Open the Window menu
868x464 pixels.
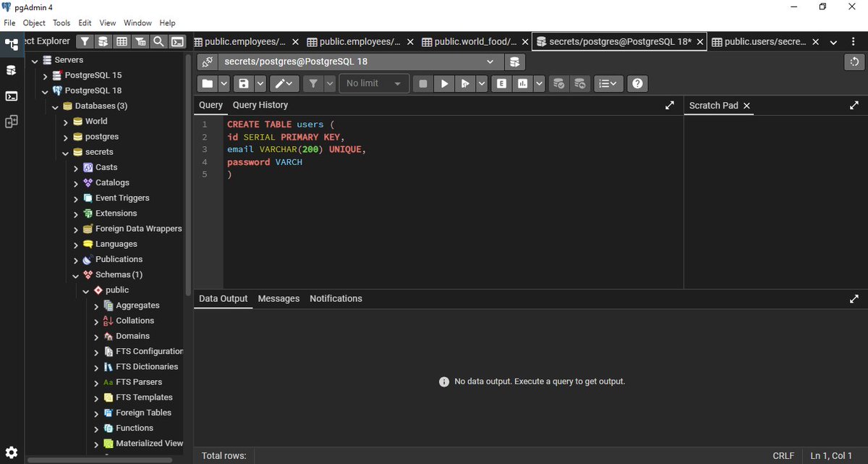137,23
